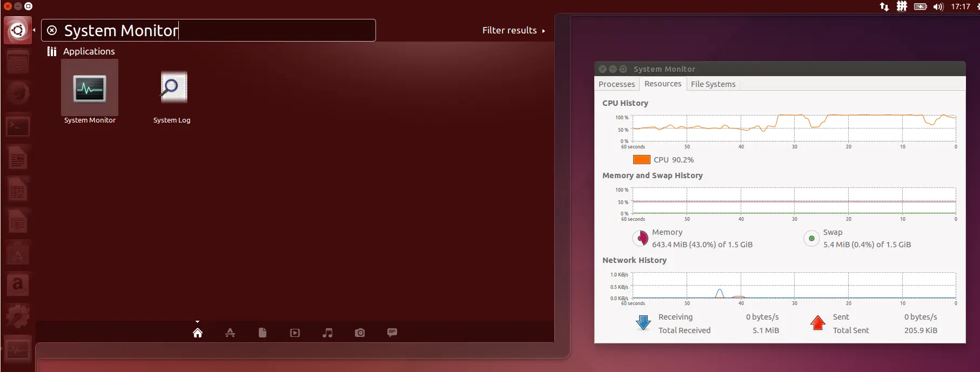Click the '5.1 MiB' received value
The height and width of the screenshot is (372, 980).
click(x=766, y=330)
